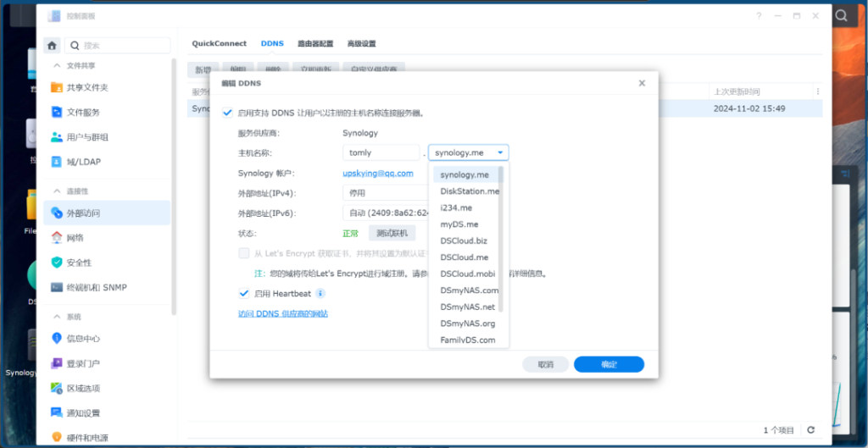This screenshot has height=448, width=868.
Task: Open Notification settings (通知设置)
Action: [107, 413]
